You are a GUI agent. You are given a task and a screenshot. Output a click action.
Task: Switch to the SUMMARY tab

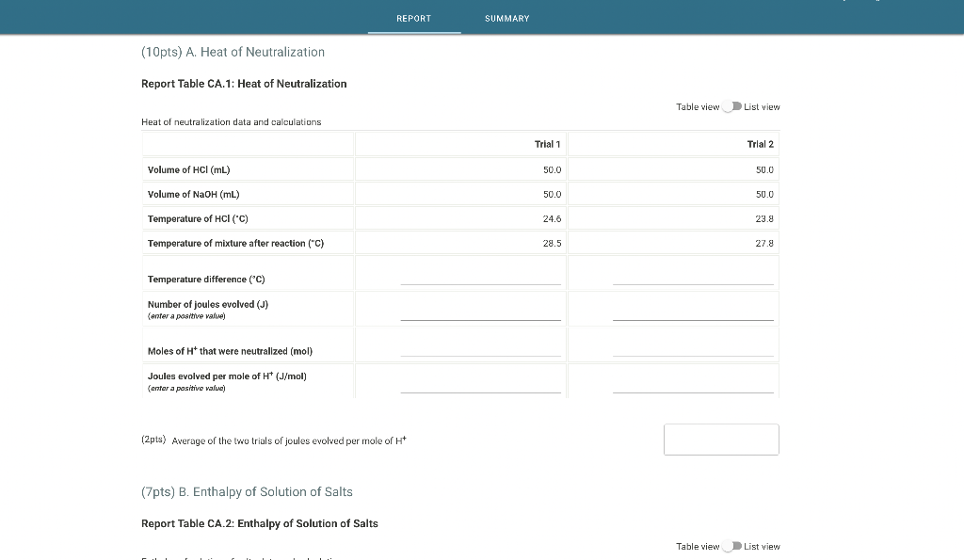(506, 18)
